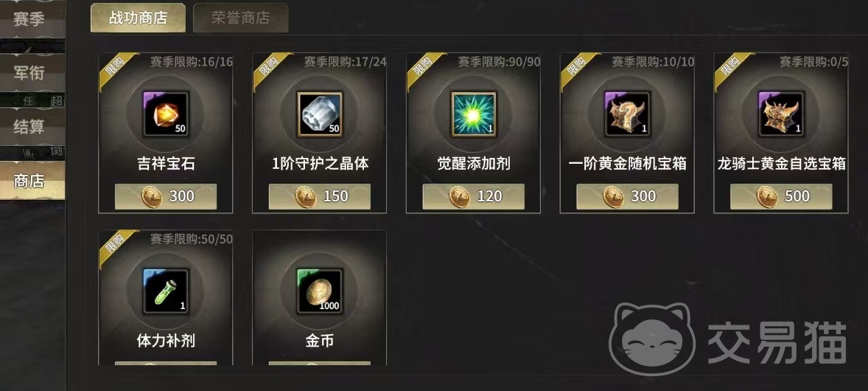Image resolution: width=868 pixels, height=391 pixels.
Task: Select the 觉醒添加剂 green burst icon
Action: coord(473,114)
